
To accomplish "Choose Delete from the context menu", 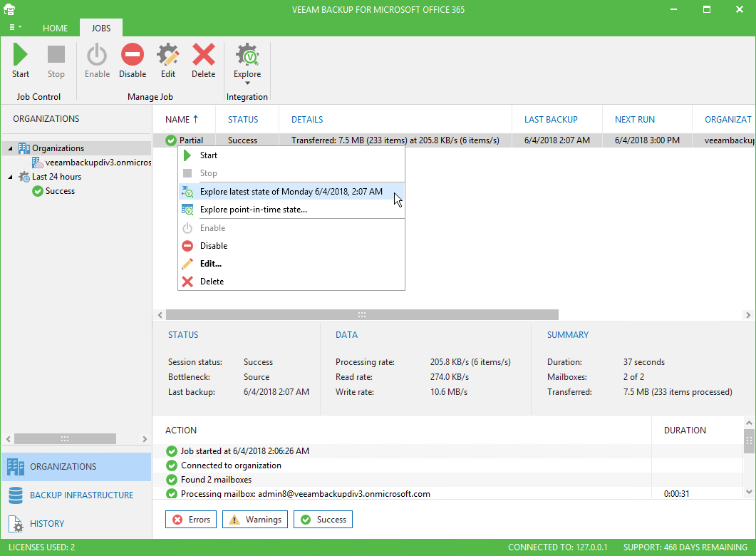I will (x=291, y=281).
